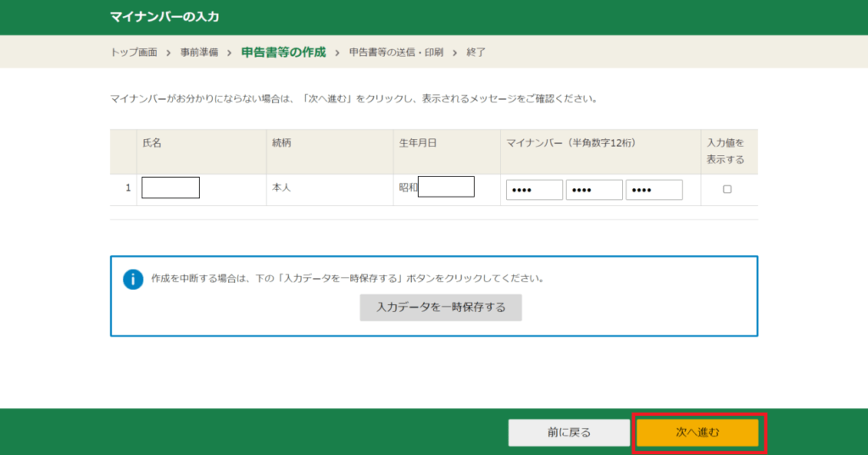
Task: Click the birth date box after 昭和
Action: [446, 186]
